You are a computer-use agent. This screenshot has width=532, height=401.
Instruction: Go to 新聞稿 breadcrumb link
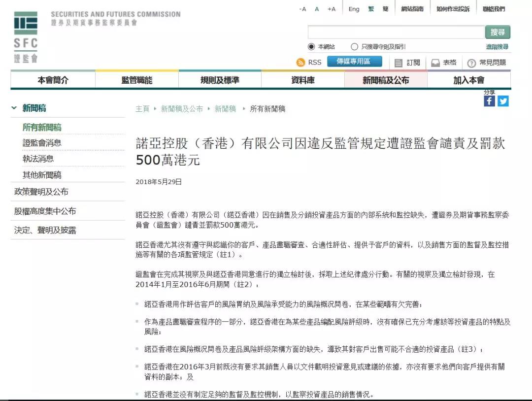tap(225, 109)
